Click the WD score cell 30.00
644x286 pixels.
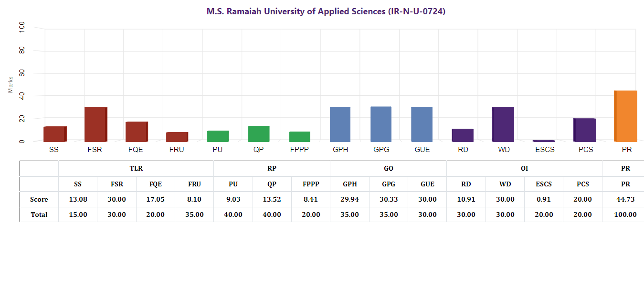pos(505,199)
